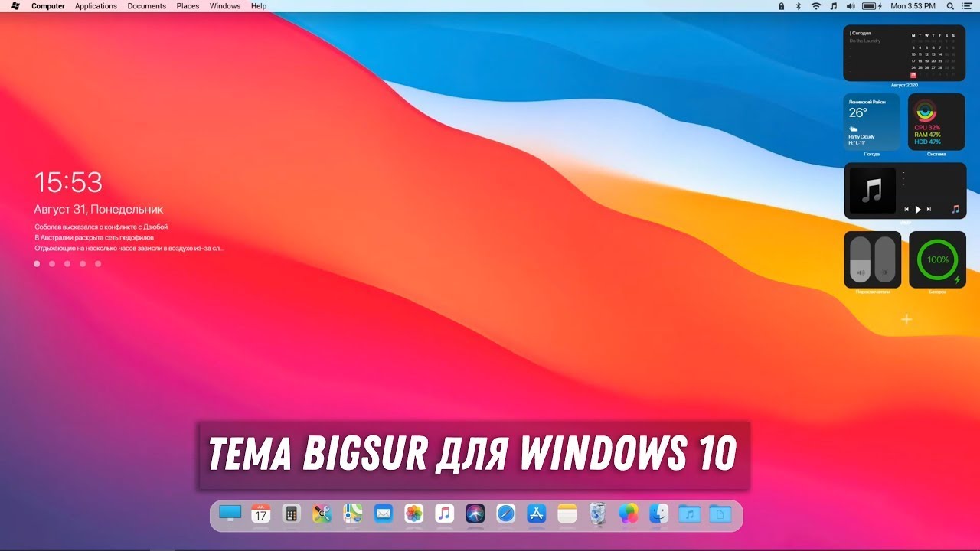980x551 pixels.
Task: Open the blue Music folder in dock
Action: tap(690, 514)
